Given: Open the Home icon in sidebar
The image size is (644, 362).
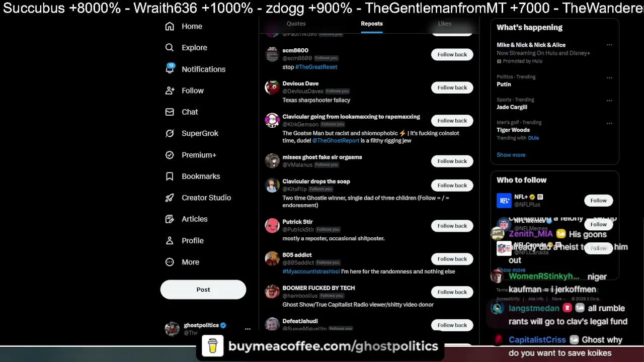Looking at the screenshot, I should click(170, 26).
